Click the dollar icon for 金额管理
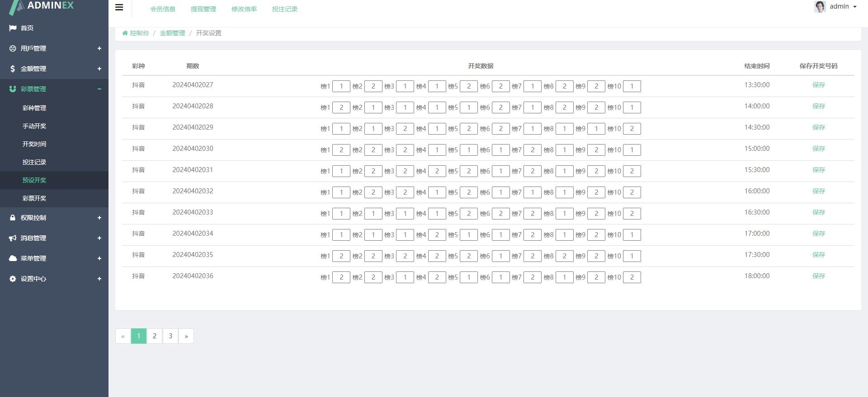 [x=13, y=69]
